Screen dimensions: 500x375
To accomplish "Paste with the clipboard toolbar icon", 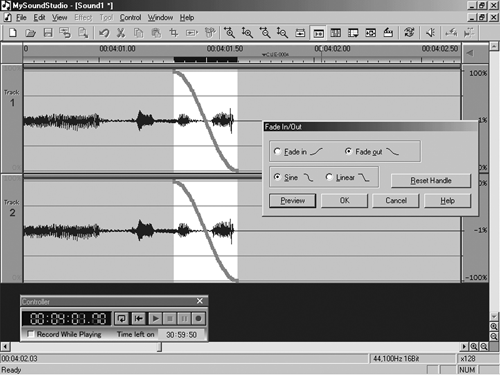I will coord(156,33).
